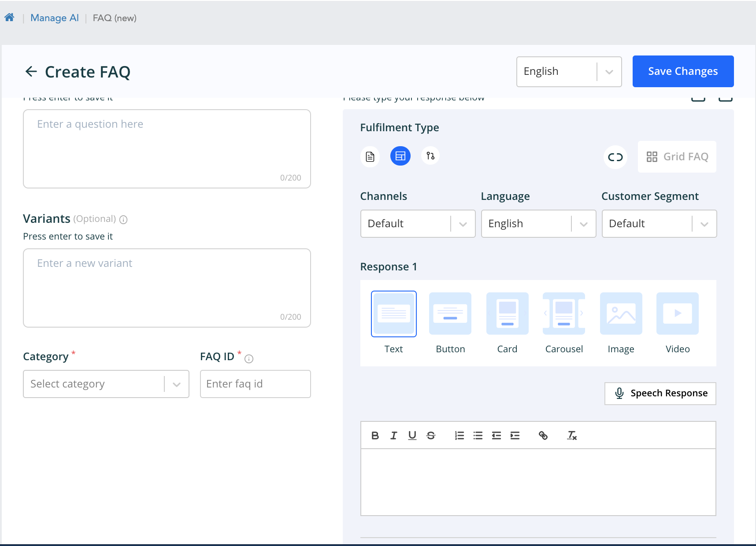Open the Channels Default dropdown
This screenshot has height=546, width=756.
tap(418, 224)
